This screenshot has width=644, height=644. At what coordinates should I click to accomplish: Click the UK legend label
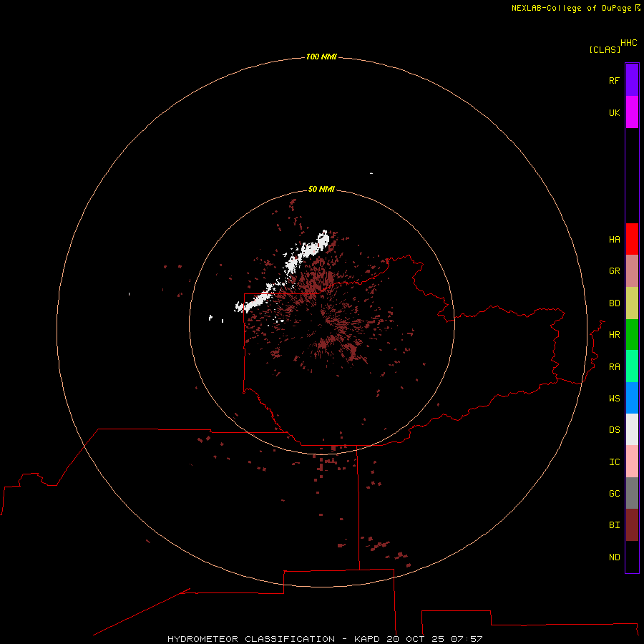pyautogui.click(x=614, y=112)
